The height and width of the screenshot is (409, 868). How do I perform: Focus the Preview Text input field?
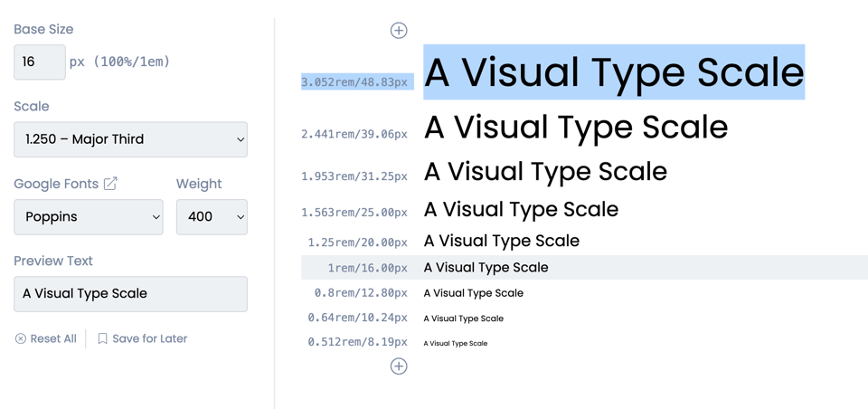point(130,294)
